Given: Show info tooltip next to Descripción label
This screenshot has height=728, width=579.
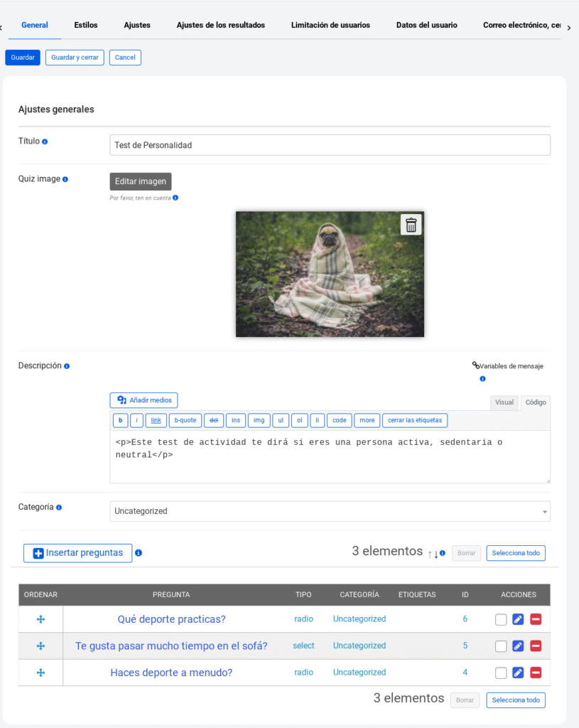Looking at the screenshot, I should (67, 366).
